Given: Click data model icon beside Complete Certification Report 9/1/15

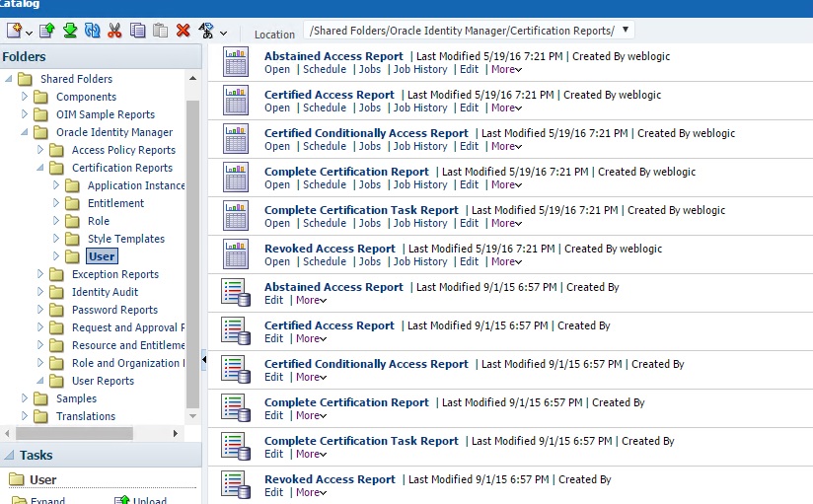Looking at the screenshot, I should click(x=236, y=407).
